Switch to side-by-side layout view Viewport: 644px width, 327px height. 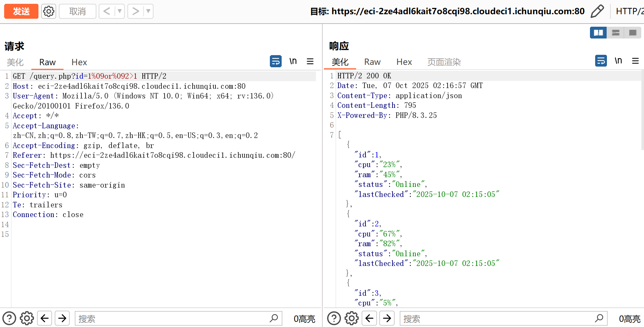coord(598,33)
